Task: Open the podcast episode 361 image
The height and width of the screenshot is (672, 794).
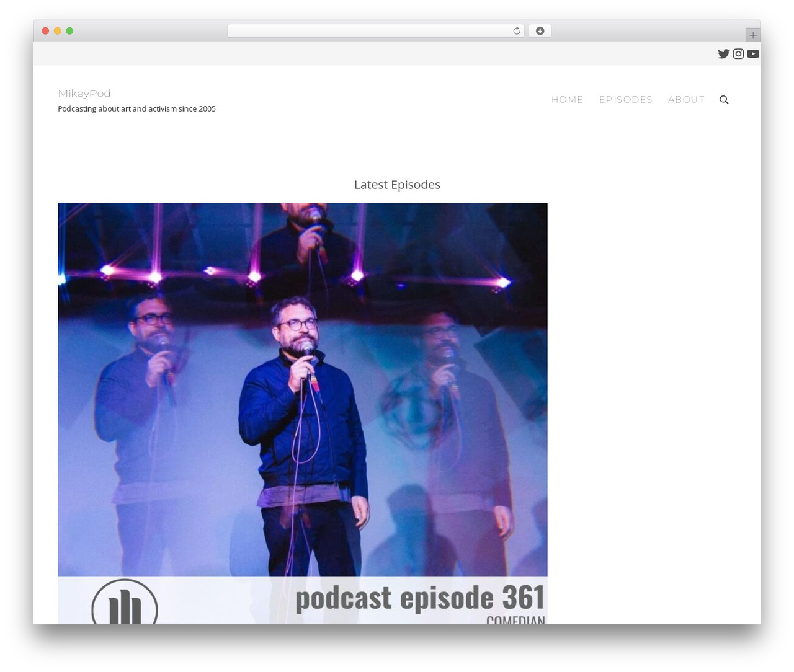Action: (303, 413)
